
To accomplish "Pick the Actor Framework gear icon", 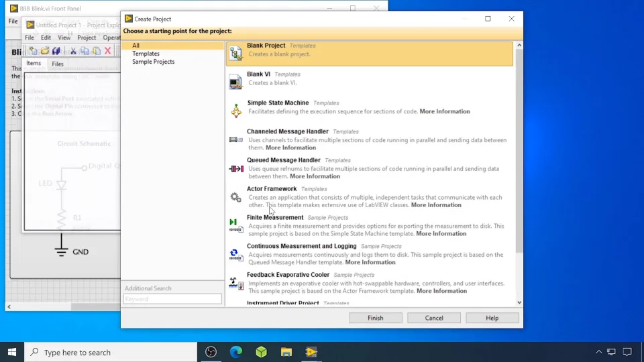I will click(x=235, y=197).
